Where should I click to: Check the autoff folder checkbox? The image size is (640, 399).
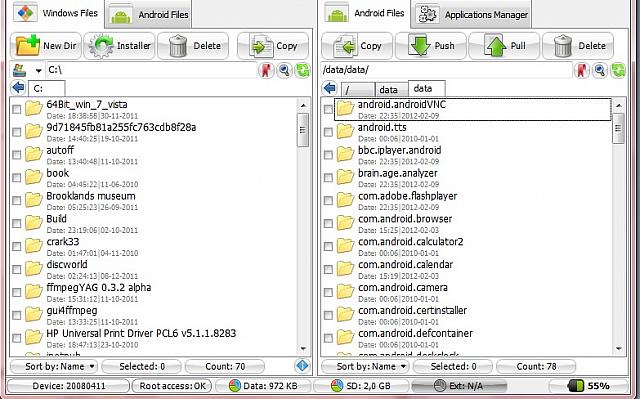coord(16,155)
